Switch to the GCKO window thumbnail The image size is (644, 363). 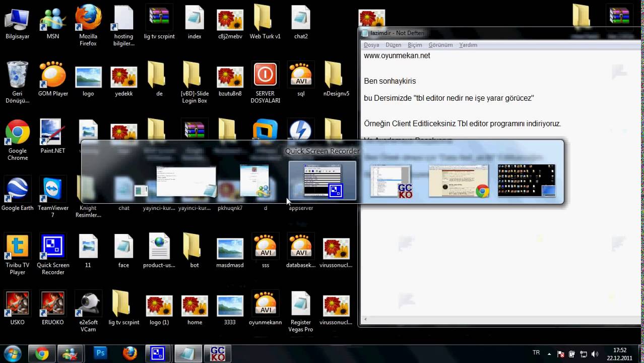pos(391,180)
